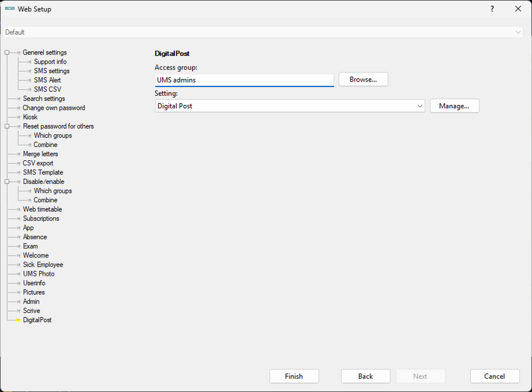Select the Kiosk settings icon
The image size is (532, 392).
pos(17,117)
